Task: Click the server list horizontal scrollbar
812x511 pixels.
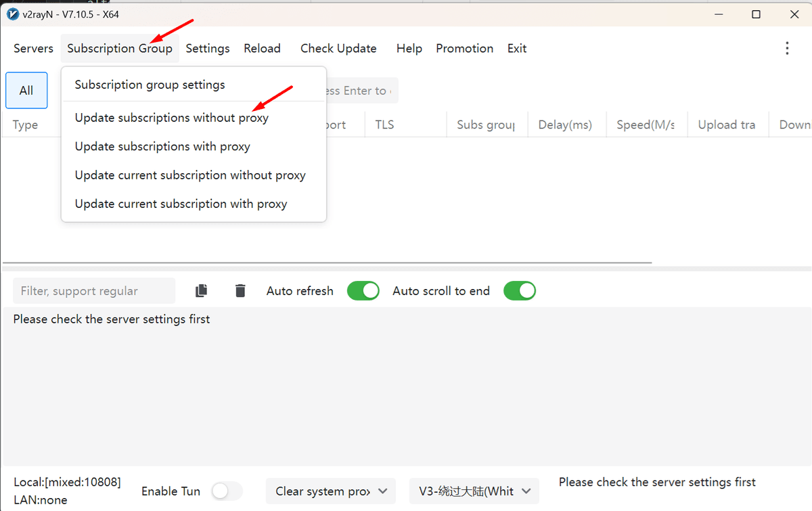Action: tap(327, 263)
